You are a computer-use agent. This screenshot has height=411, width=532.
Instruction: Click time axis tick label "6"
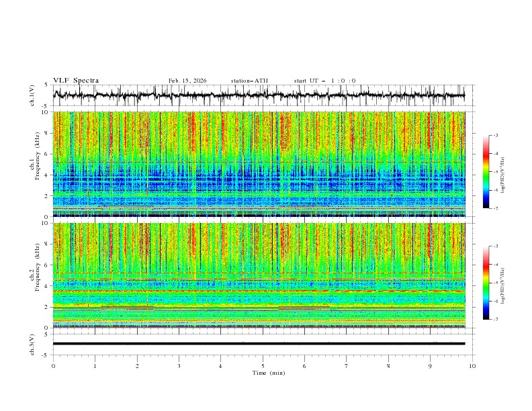point(304,366)
